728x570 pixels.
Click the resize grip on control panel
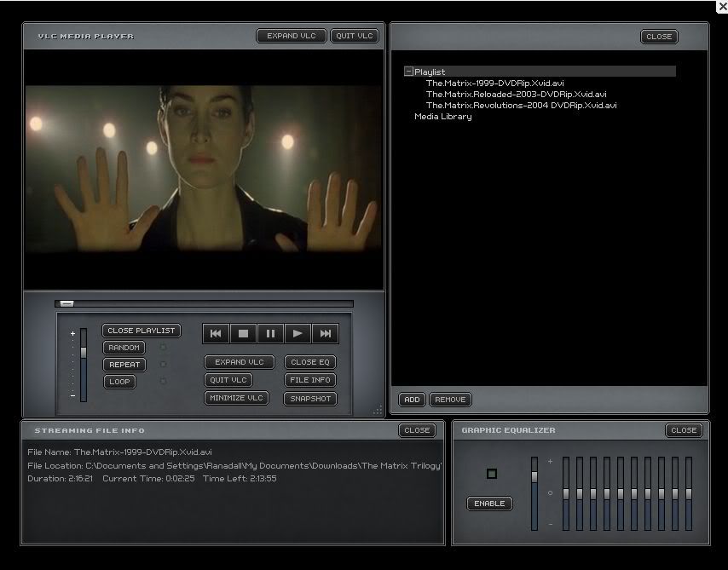pyautogui.click(x=377, y=411)
